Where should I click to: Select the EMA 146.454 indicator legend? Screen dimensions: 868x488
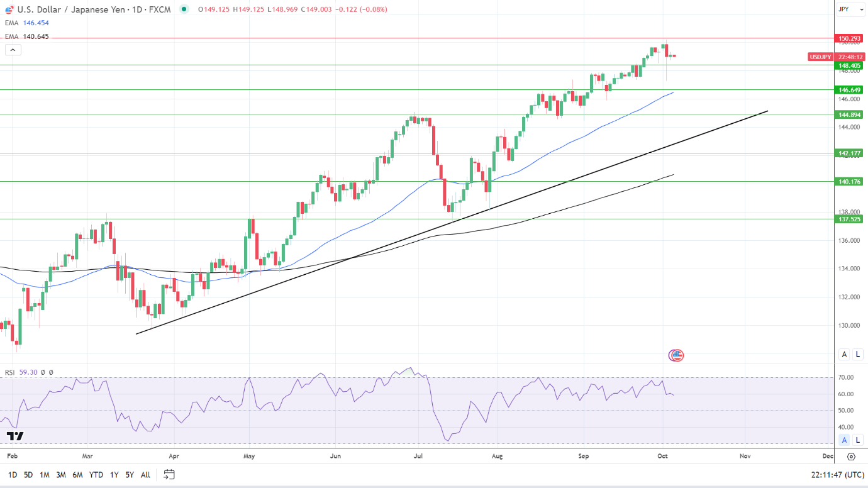(26, 23)
